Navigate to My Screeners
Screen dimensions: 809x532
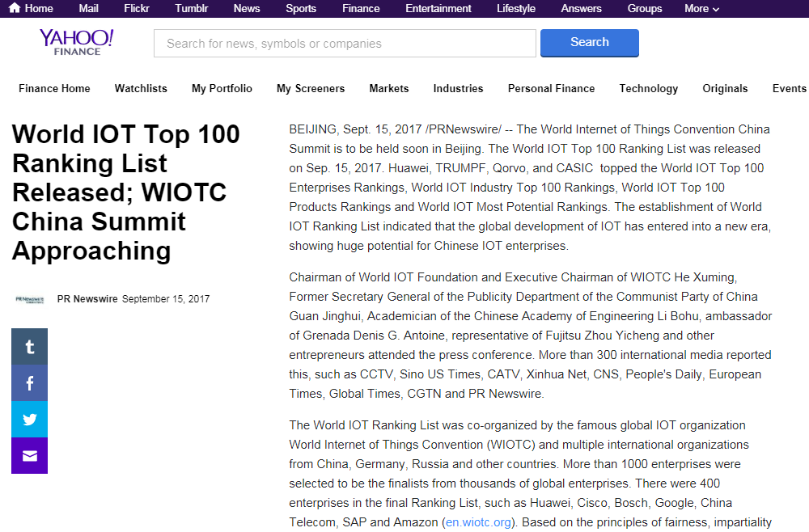click(x=311, y=89)
